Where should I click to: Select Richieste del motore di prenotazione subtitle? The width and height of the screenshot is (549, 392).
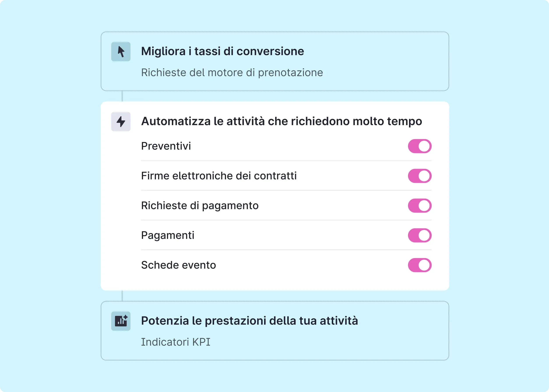point(232,72)
